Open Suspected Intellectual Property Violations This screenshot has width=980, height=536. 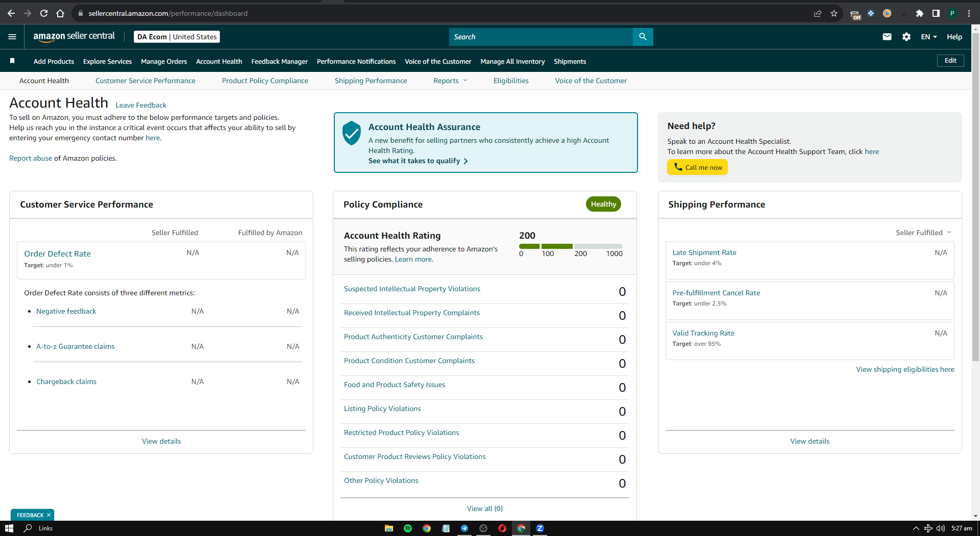412,289
